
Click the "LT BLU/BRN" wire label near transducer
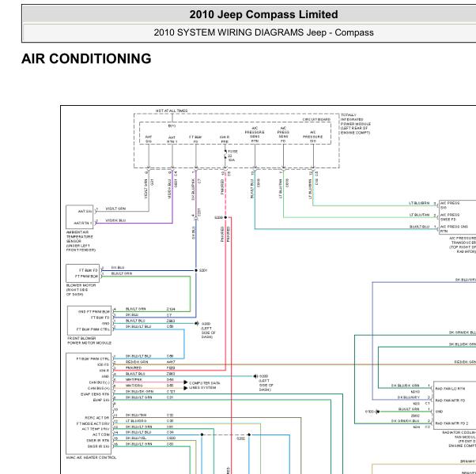click(419, 203)
